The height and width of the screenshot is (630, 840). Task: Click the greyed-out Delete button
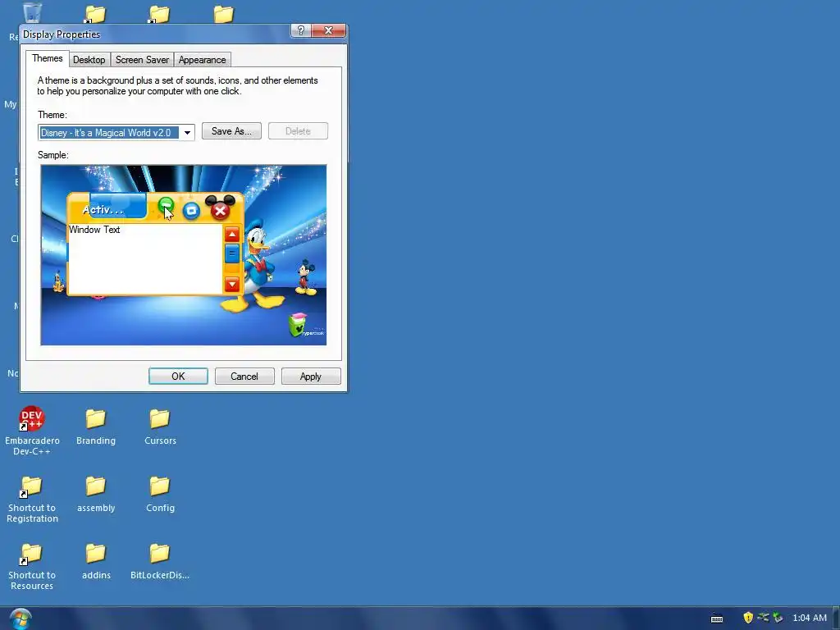[298, 131]
